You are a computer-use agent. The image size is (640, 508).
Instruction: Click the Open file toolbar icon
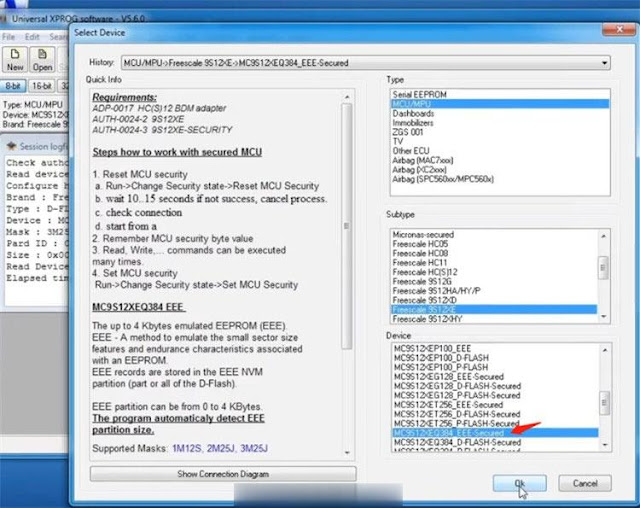[42, 60]
